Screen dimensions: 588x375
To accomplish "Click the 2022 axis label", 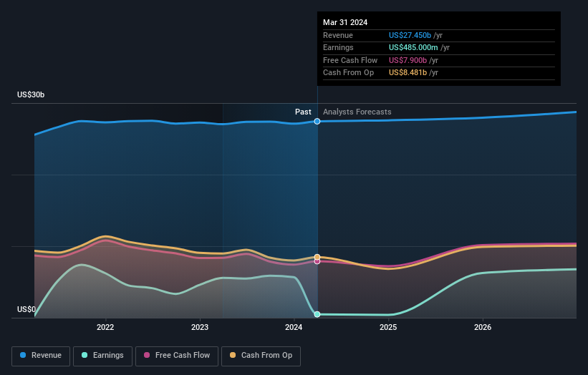I will click(x=105, y=328).
